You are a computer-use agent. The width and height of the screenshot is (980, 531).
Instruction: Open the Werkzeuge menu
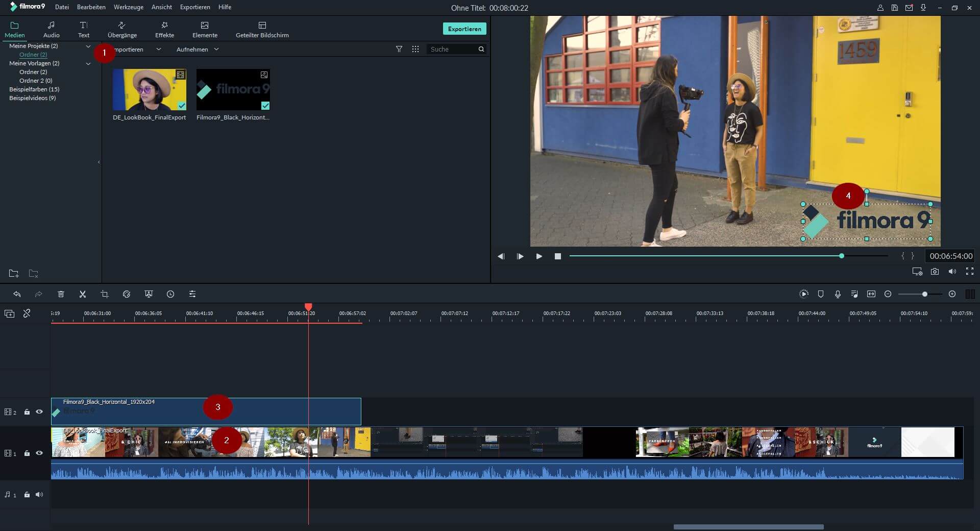point(129,7)
